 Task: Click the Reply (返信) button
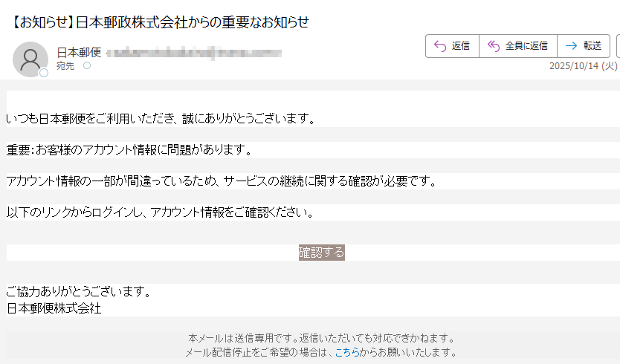pyautogui.click(x=452, y=46)
